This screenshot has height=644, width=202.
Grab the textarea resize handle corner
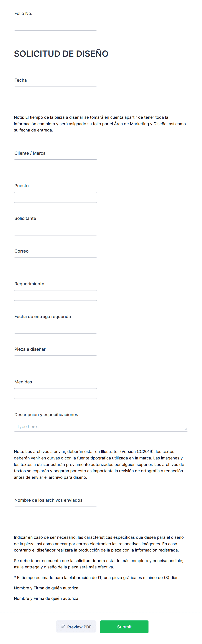(185, 429)
